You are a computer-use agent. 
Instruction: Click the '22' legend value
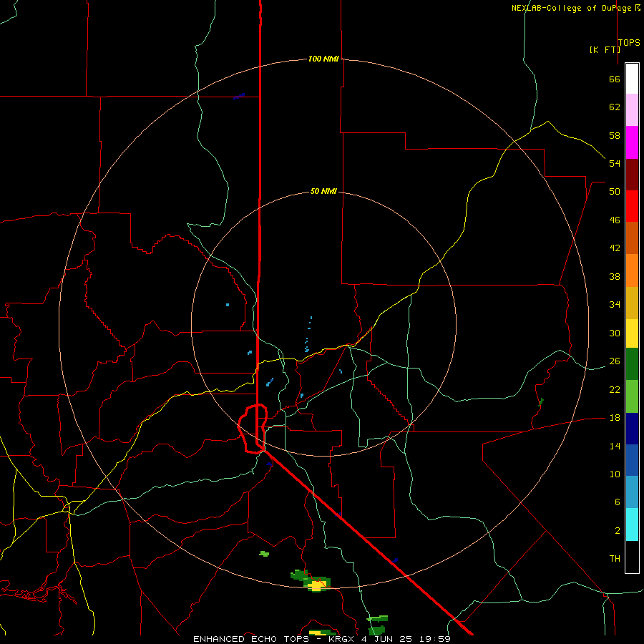tap(615, 389)
